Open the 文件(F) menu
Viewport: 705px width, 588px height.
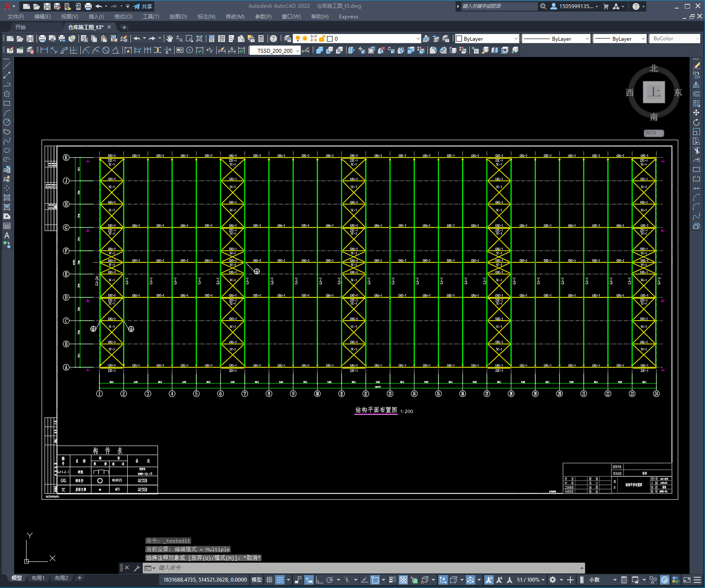[x=16, y=17]
